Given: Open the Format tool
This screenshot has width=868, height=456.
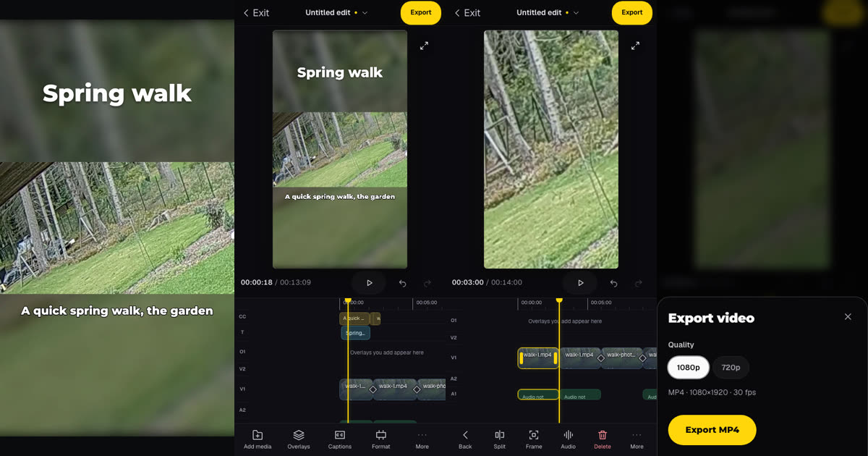Looking at the screenshot, I should [x=381, y=439].
